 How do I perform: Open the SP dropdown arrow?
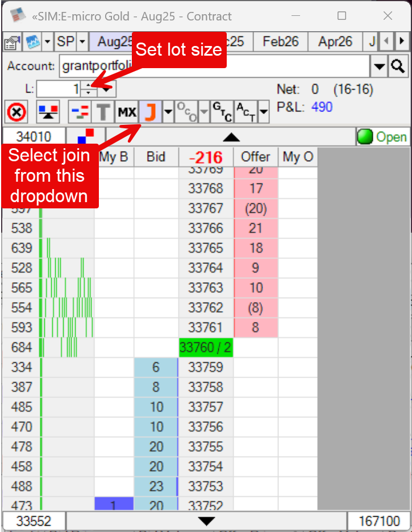coord(82,42)
